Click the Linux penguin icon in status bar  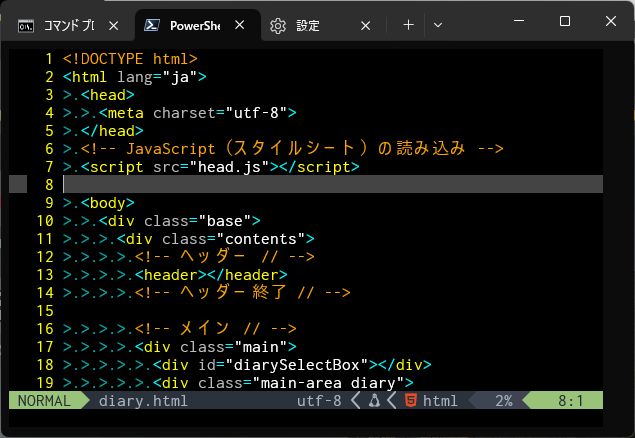374,401
